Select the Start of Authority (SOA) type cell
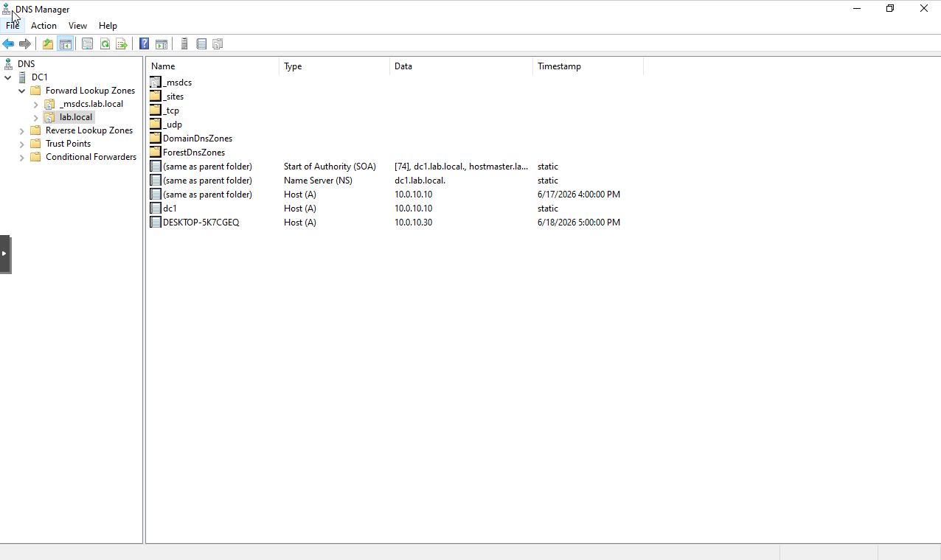The height and width of the screenshot is (560, 941). click(330, 167)
